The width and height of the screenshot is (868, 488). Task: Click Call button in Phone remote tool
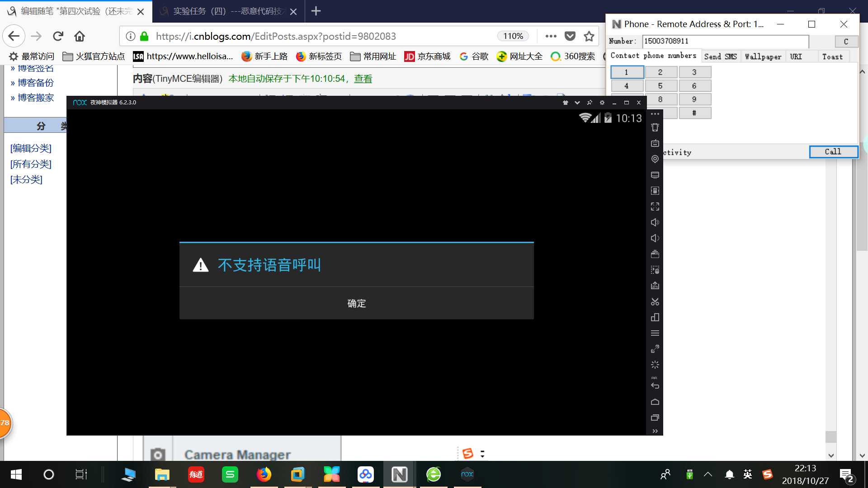(832, 151)
